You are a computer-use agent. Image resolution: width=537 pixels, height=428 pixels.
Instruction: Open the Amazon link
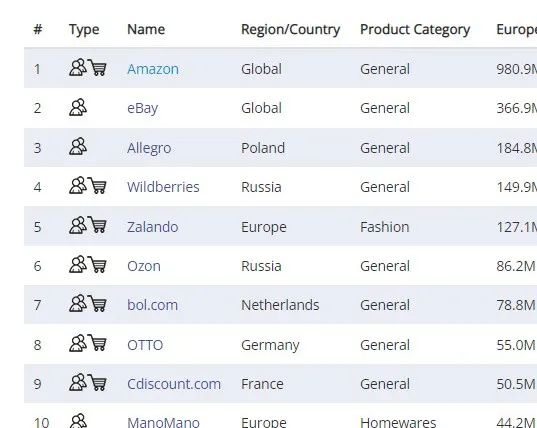click(153, 69)
